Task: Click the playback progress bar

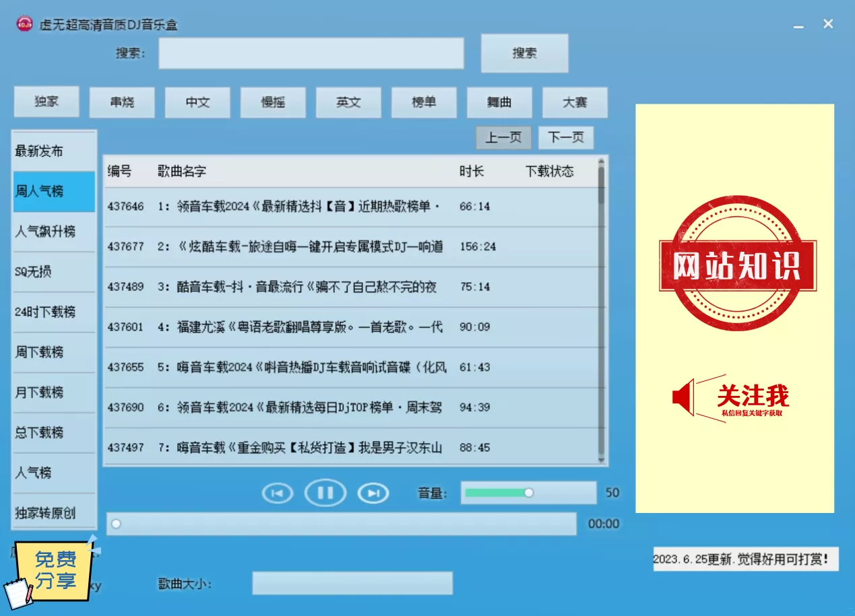Action: pos(341,524)
